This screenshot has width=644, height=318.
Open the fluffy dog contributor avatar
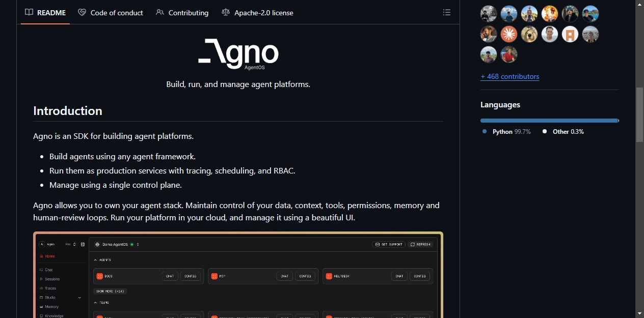point(529,34)
